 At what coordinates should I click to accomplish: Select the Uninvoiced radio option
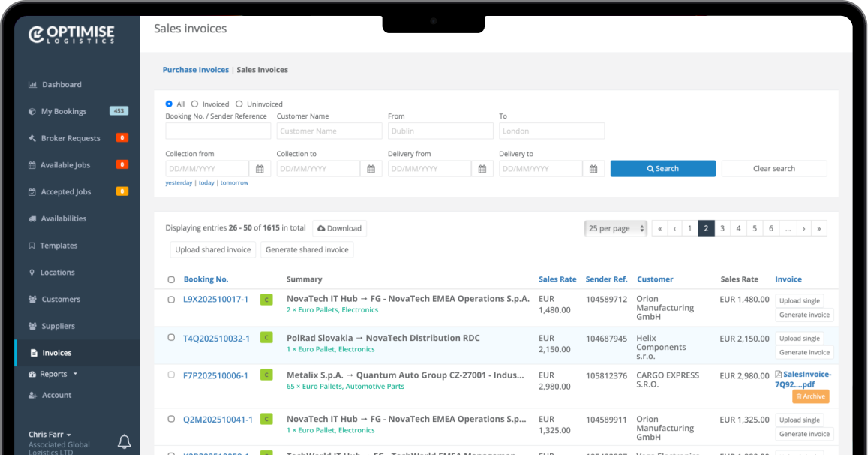[x=239, y=104]
